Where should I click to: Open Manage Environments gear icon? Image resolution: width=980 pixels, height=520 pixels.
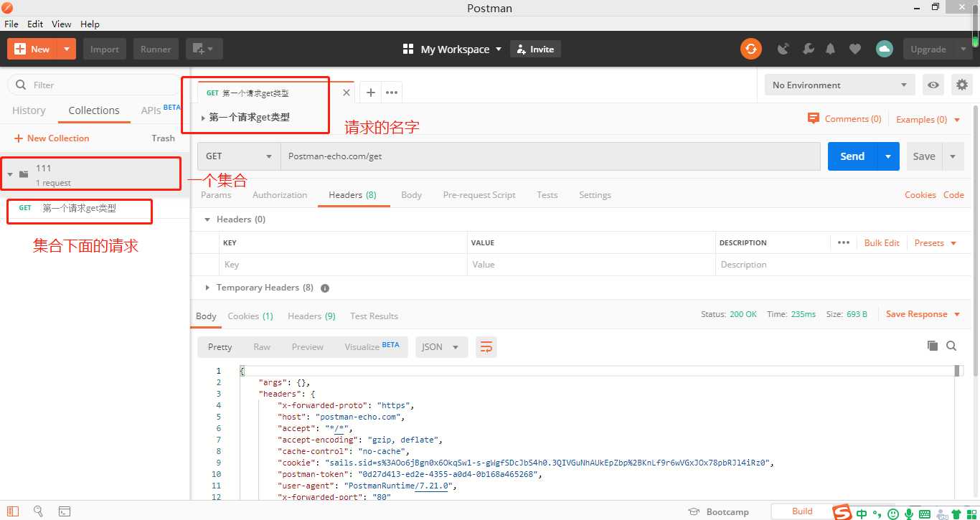tap(962, 85)
